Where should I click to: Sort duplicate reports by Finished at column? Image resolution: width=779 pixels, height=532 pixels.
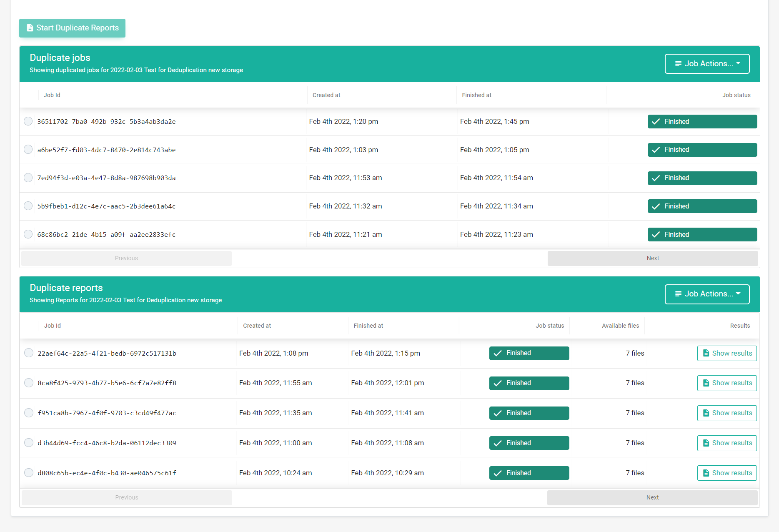coord(368,326)
